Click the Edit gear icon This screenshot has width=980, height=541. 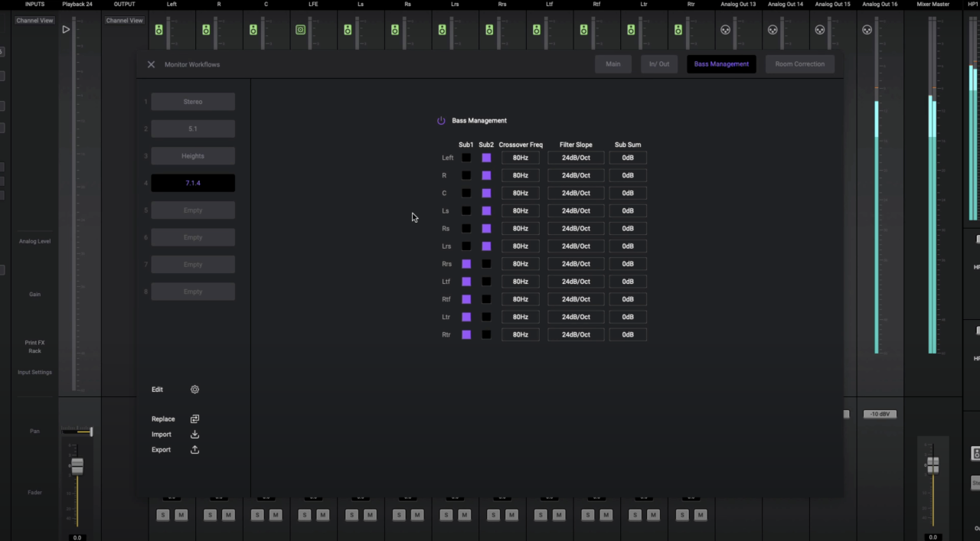click(194, 389)
